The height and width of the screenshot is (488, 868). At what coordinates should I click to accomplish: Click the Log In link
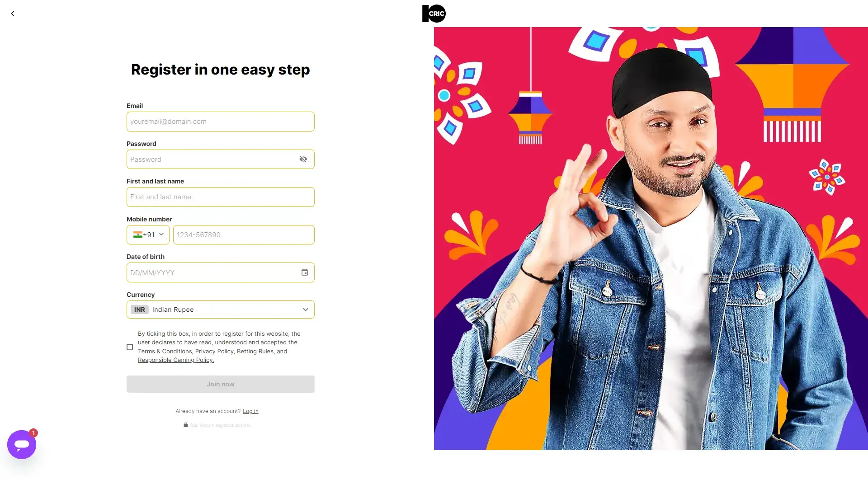pos(250,411)
